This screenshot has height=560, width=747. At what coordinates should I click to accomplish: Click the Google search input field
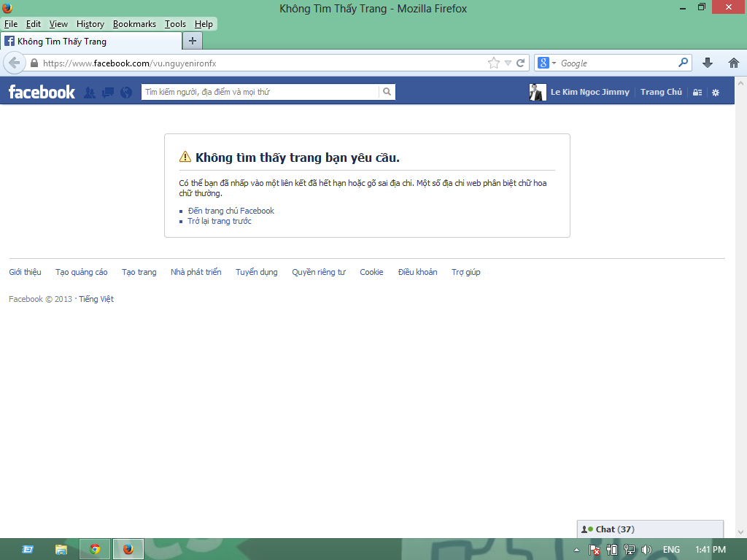[x=618, y=63]
